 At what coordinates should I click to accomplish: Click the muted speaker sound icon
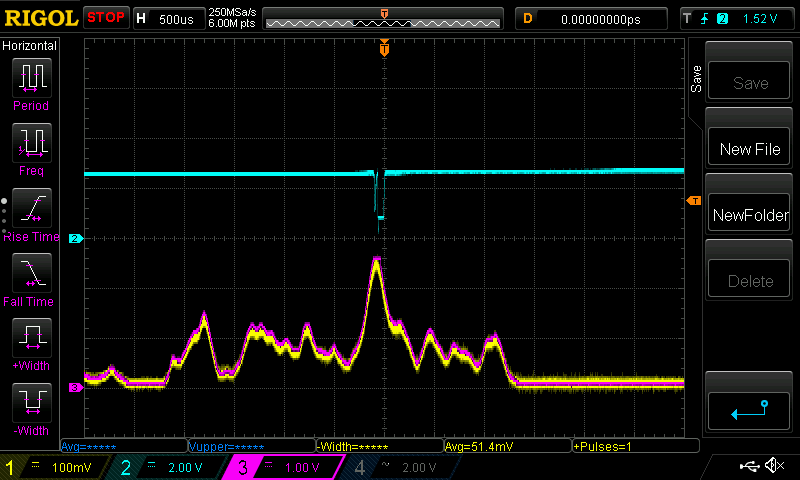click(774, 465)
